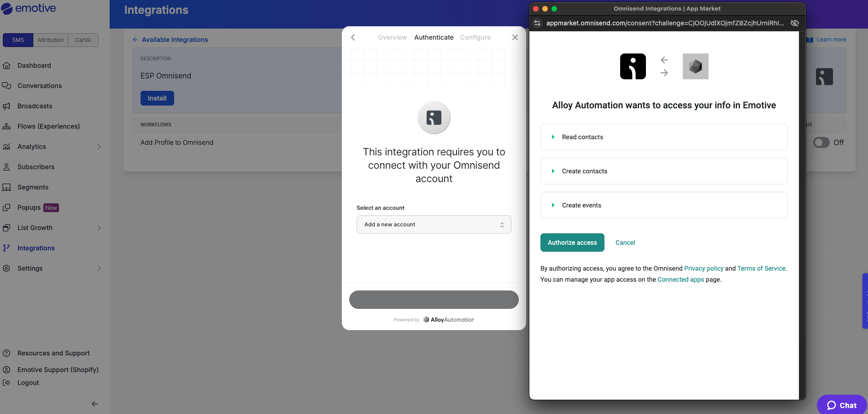This screenshot has height=414, width=868.
Task: Switch to SMS tab
Action: click(18, 40)
